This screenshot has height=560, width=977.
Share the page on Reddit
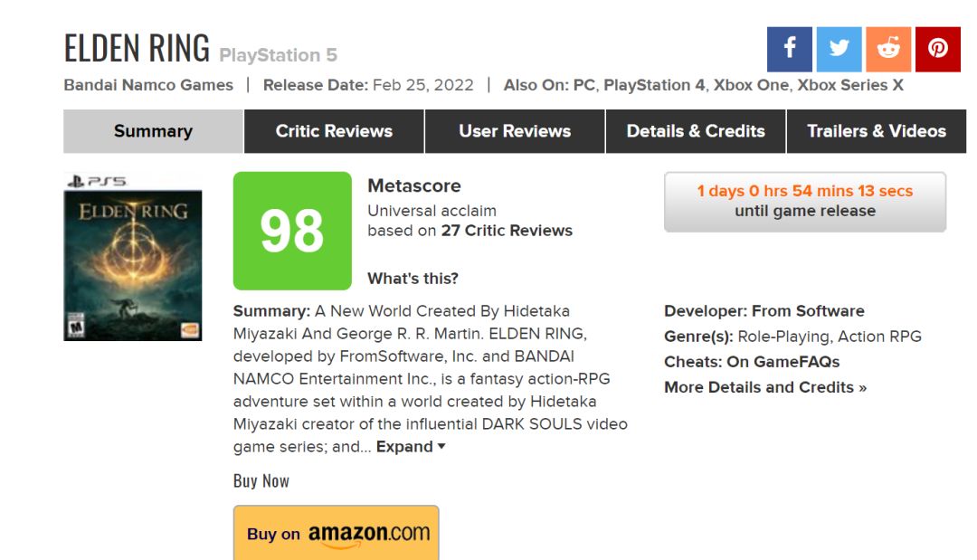click(x=888, y=49)
